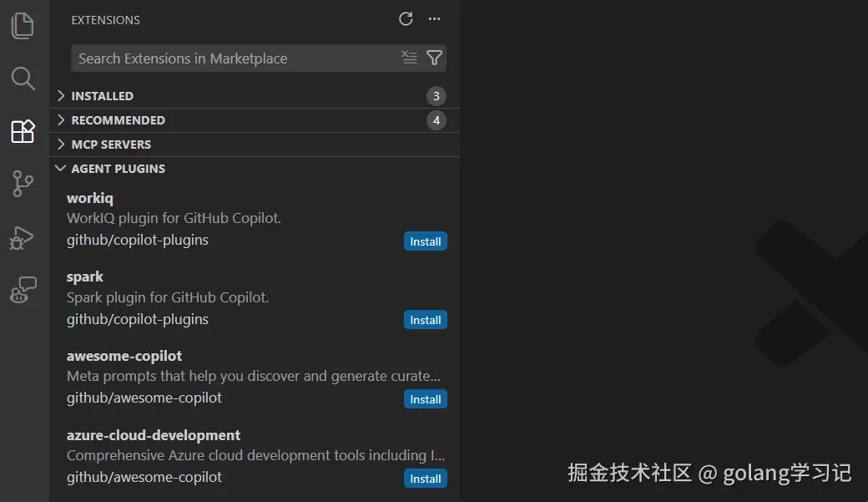
Task: Click github/awesome-copilot under azure-cloud-development
Action: click(x=144, y=477)
